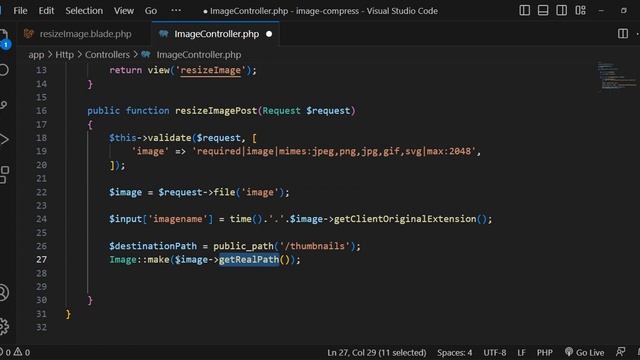Image resolution: width=640 pixels, height=360 pixels.
Task: Click 'resizeImagePost' function name
Action: click(216, 111)
